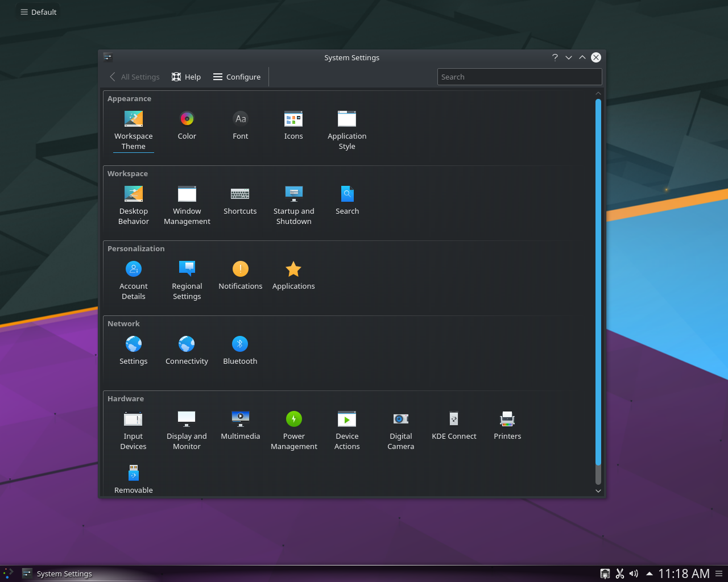This screenshot has height=582, width=728.
Task: Open Display and Monitor settings
Action: pos(187,431)
